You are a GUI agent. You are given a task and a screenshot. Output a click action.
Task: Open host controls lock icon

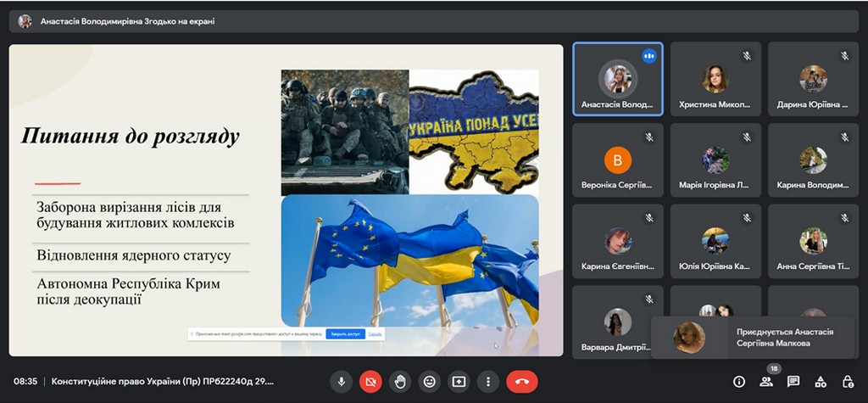pos(848,382)
